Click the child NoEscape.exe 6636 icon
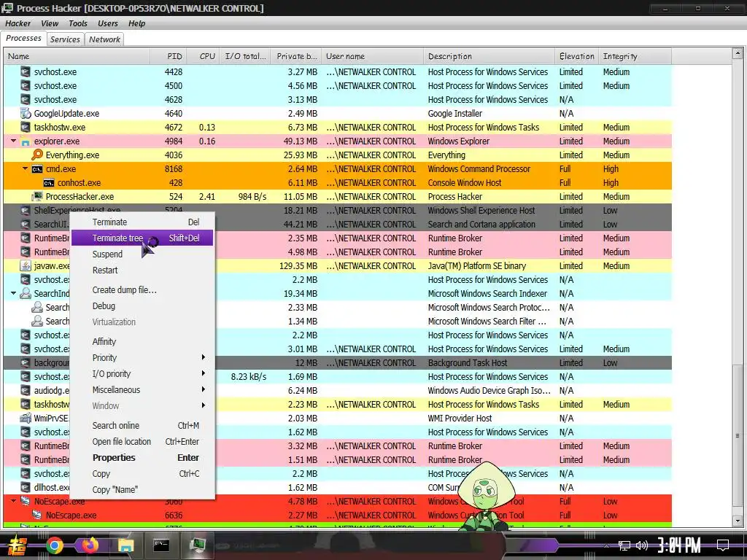The height and width of the screenshot is (560, 747). 37,516
